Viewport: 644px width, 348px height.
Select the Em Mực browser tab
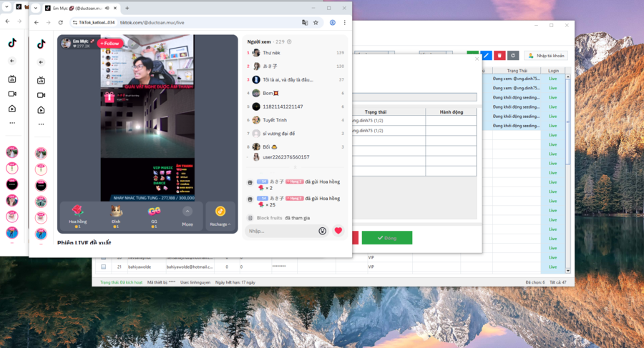(80, 8)
